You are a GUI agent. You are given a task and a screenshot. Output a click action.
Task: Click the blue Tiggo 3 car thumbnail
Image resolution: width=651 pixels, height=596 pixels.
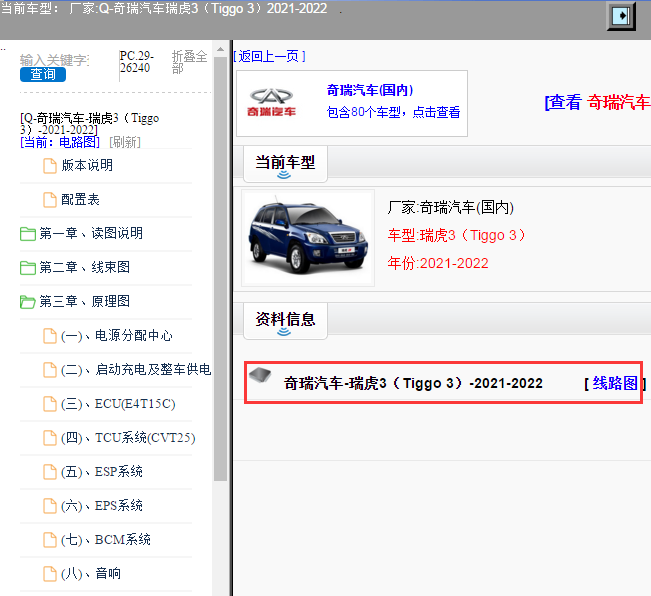click(x=308, y=238)
